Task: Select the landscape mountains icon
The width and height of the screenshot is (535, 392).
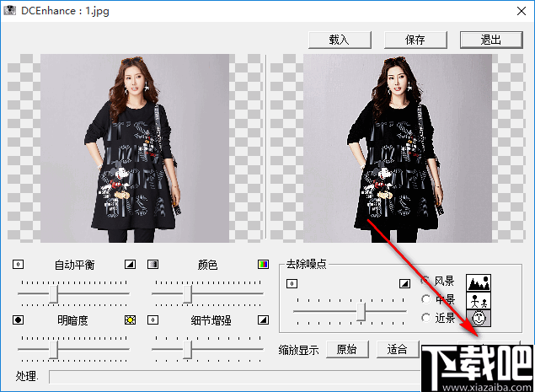Action: tap(479, 282)
